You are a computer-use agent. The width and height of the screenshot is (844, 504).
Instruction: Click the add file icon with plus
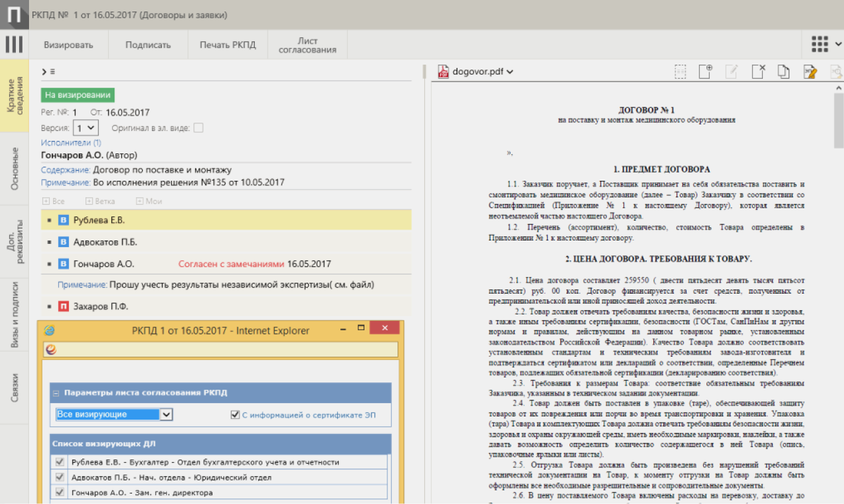pyautogui.click(x=705, y=71)
